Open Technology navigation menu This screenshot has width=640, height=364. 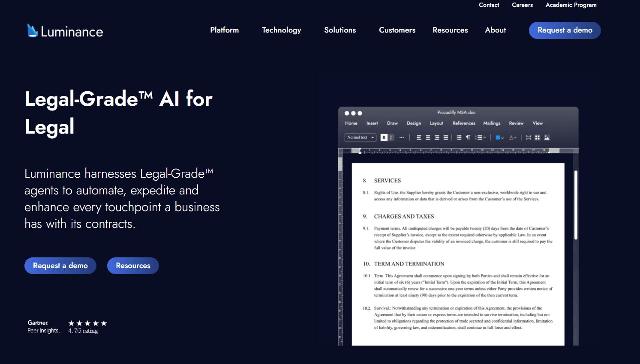(x=282, y=30)
